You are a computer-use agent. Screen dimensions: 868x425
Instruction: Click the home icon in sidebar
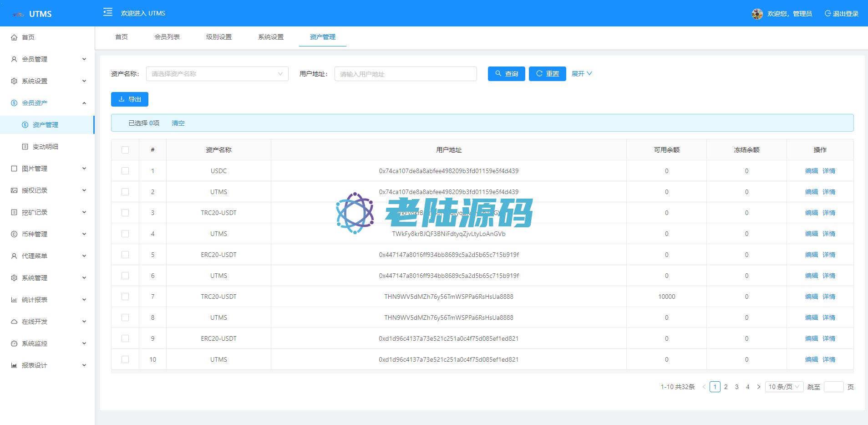pyautogui.click(x=14, y=37)
